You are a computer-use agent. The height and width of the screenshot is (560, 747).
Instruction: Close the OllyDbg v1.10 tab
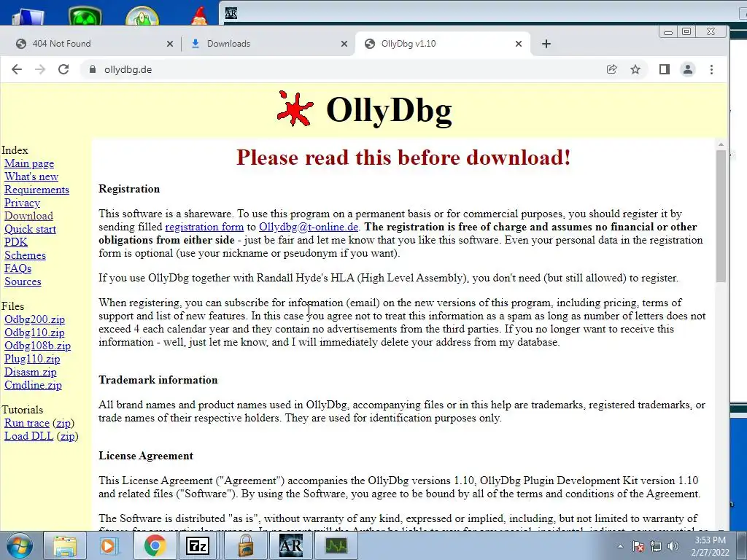pyautogui.click(x=519, y=44)
